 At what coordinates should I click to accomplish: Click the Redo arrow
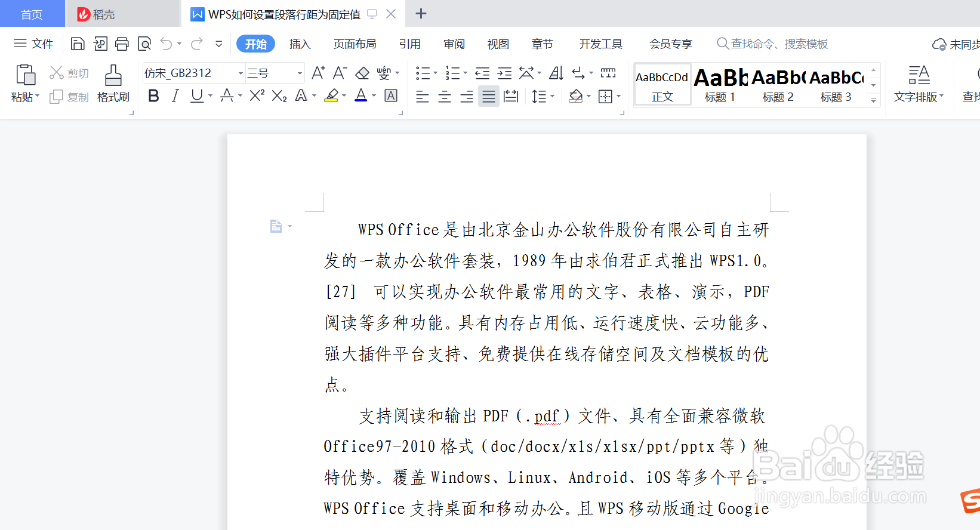click(197, 44)
